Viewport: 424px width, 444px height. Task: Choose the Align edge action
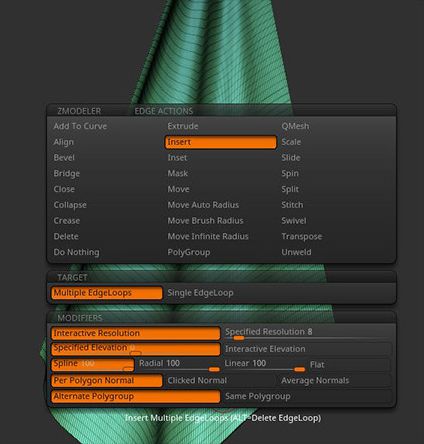coord(64,142)
